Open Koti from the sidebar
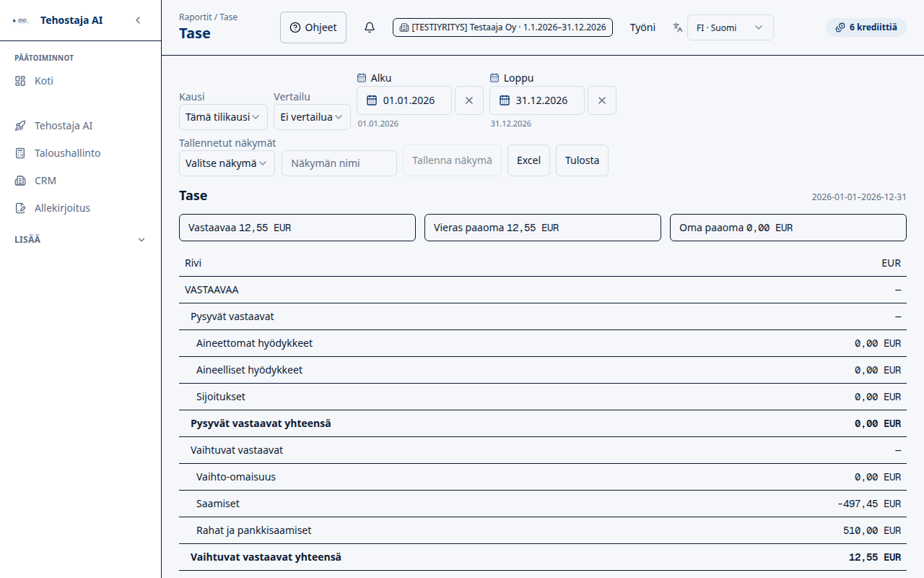Screen dimensions: 924x578 (x=80, y=81)
